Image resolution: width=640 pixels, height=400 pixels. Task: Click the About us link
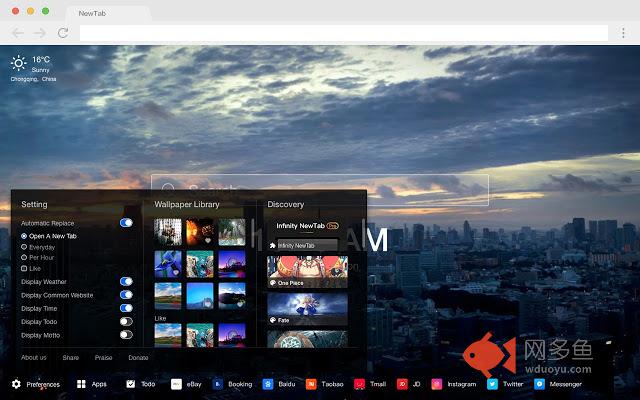point(33,357)
